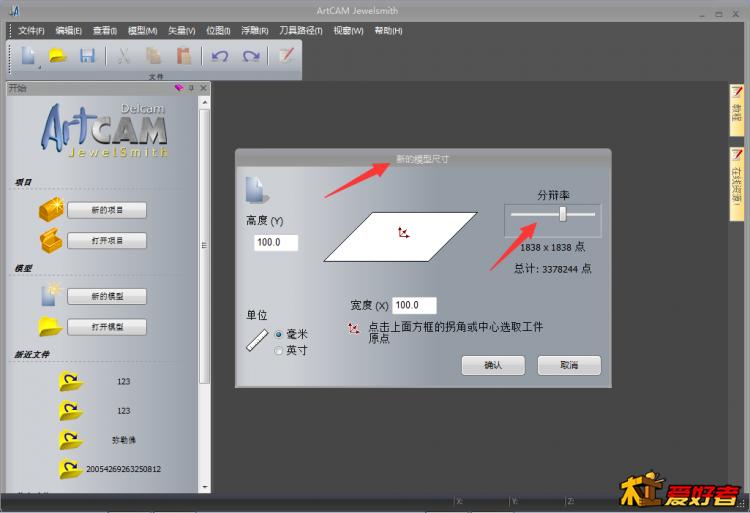Viewport: 750px width, 513px height.
Task: Click the yellow folder Open Model icon
Action: pyautogui.click(x=51, y=326)
